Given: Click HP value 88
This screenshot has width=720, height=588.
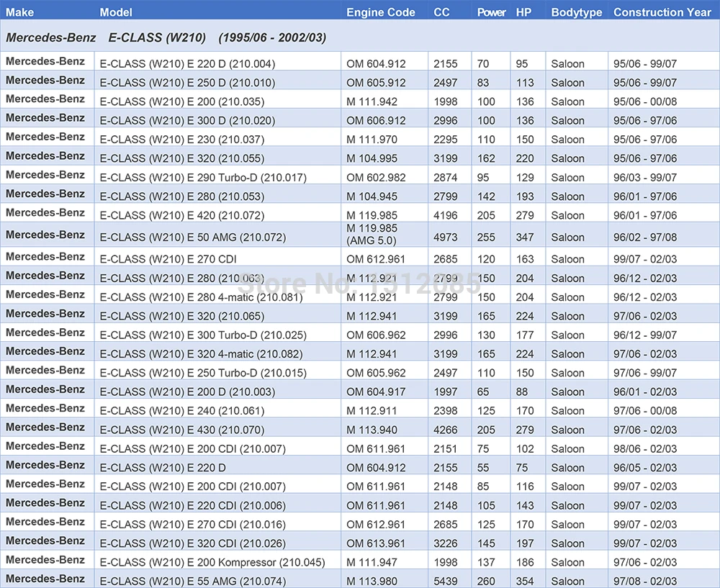Looking at the screenshot, I should pyautogui.click(x=522, y=392).
